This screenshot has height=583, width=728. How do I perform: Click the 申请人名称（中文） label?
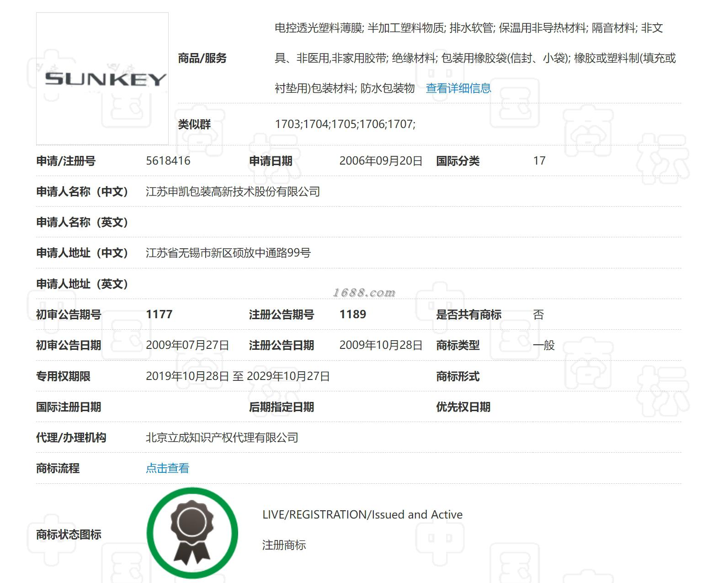click(x=82, y=192)
